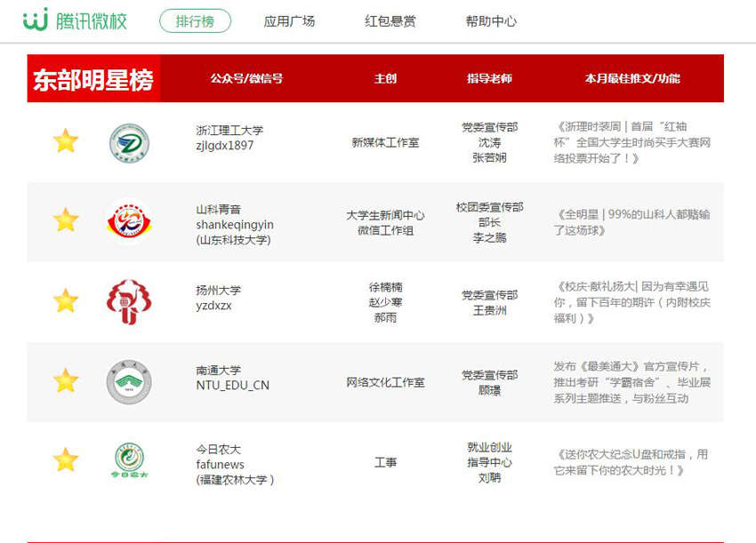Click the creator name 徐楠楠
Image resolution: width=756 pixels, height=543 pixels.
[x=385, y=287]
